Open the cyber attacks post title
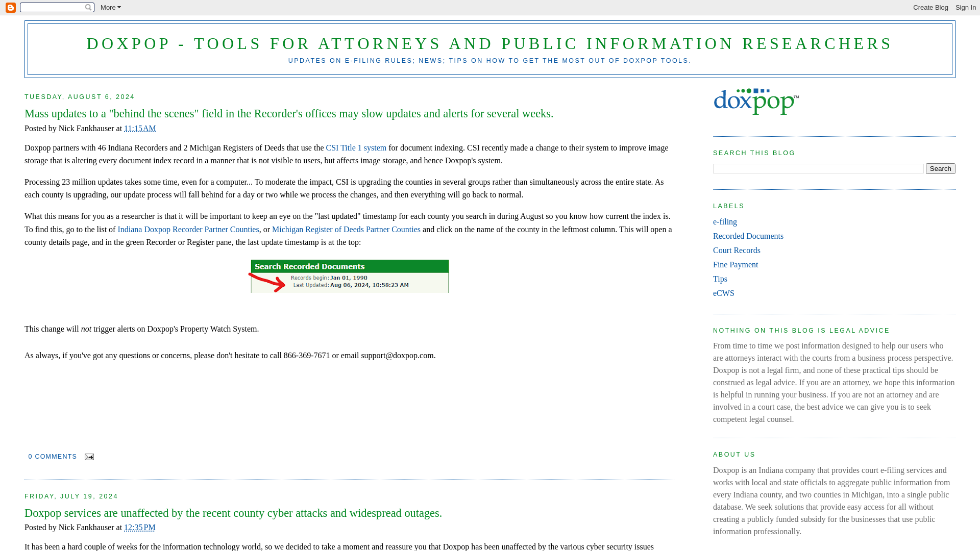Image resolution: width=980 pixels, height=551 pixels. 233,513
